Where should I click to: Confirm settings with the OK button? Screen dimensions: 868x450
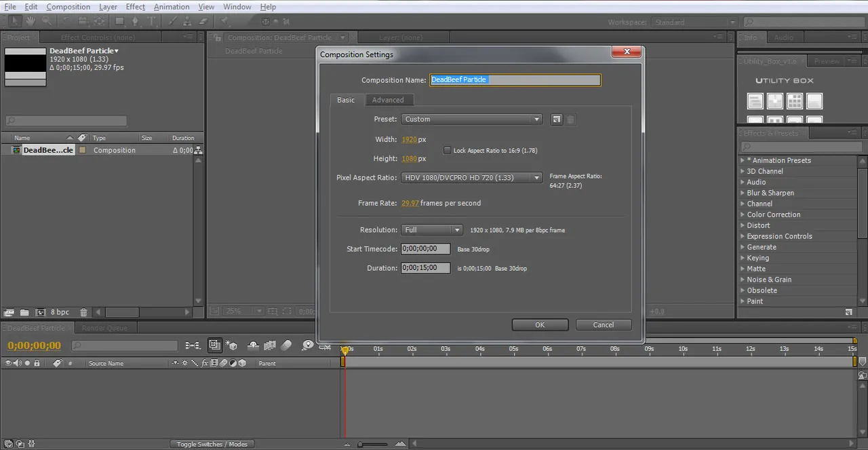[540, 325]
